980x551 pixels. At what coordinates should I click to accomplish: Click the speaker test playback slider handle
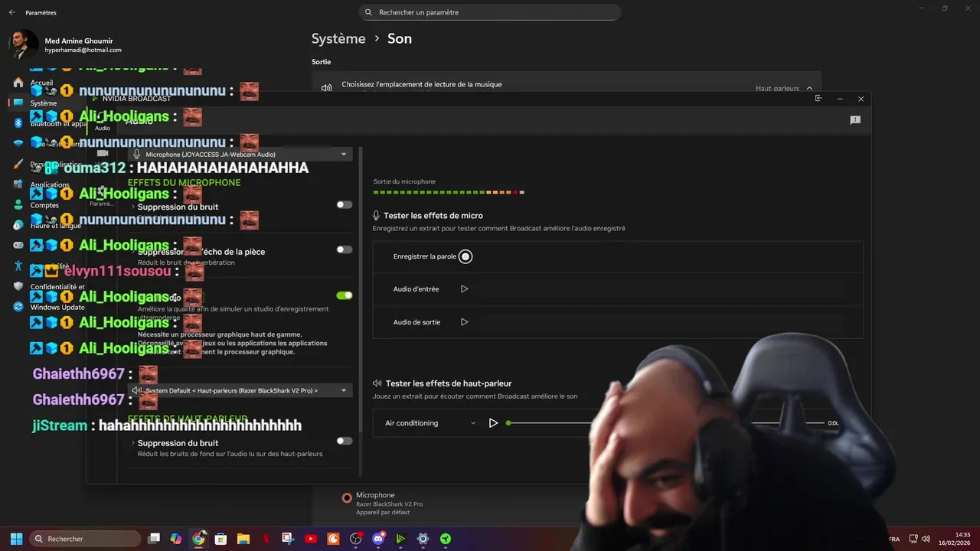(508, 423)
